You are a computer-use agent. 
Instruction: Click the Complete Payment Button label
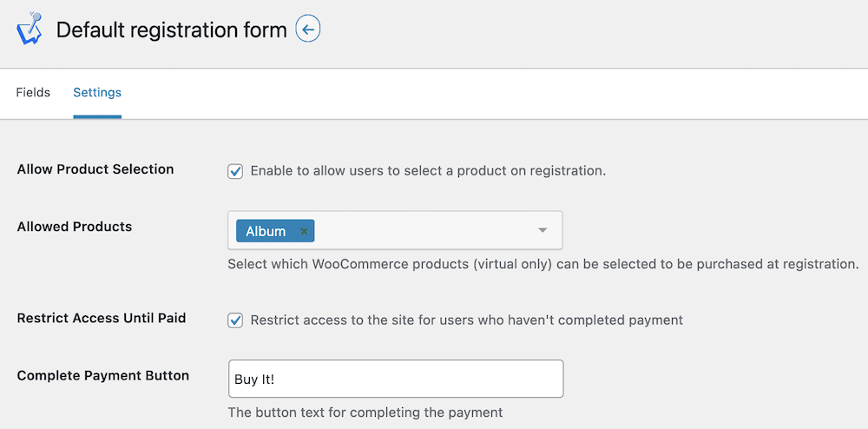103,375
